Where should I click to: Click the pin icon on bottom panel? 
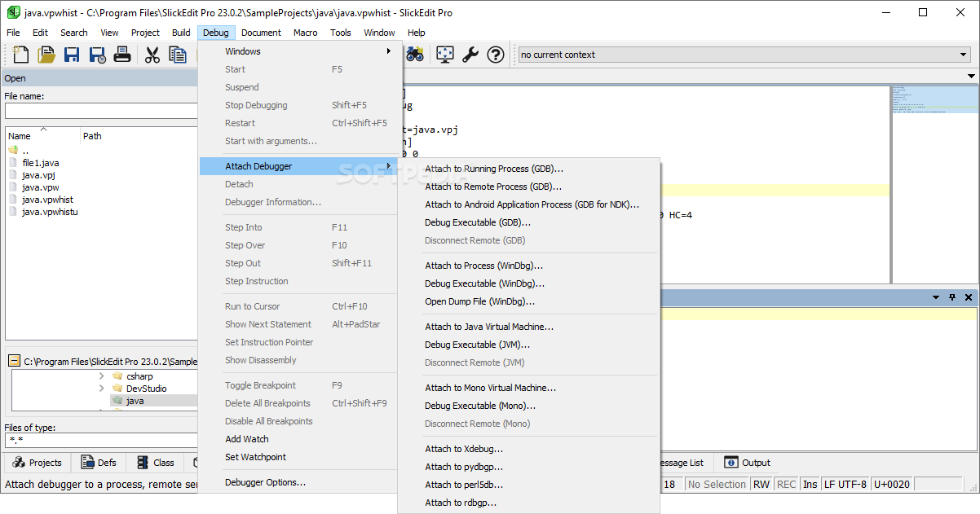(x=952, y=297)
